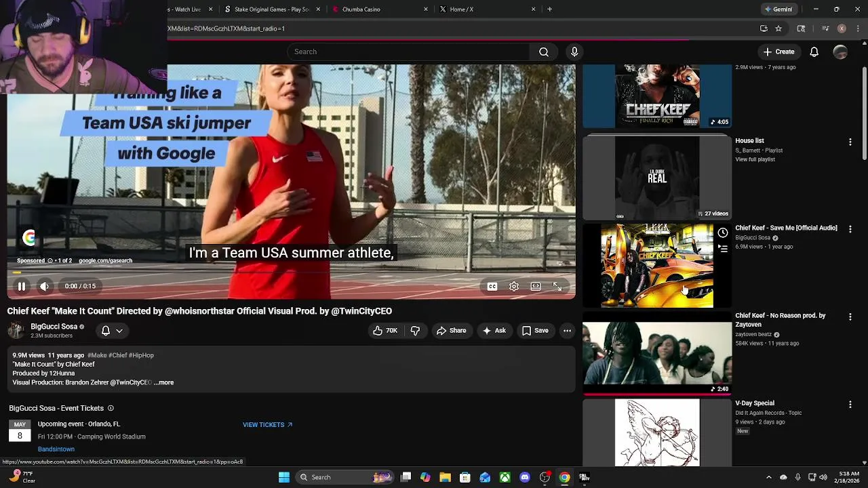Click View full playlist link
868x488 pixels.
click(755, 159)
